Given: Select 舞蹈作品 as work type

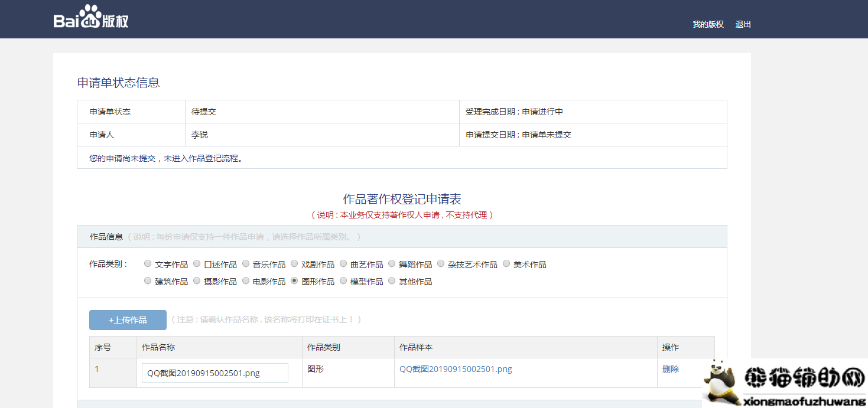Looking at the screenshot, I should [x=392, y=263].
